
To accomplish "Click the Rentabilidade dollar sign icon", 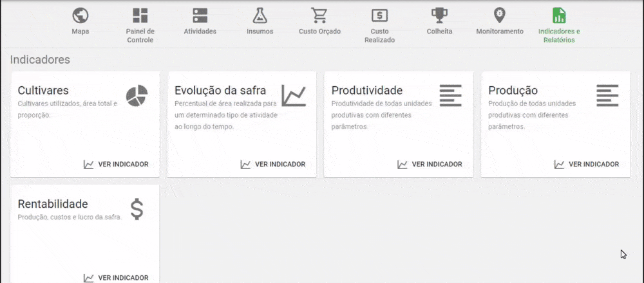I will (137, 209).
